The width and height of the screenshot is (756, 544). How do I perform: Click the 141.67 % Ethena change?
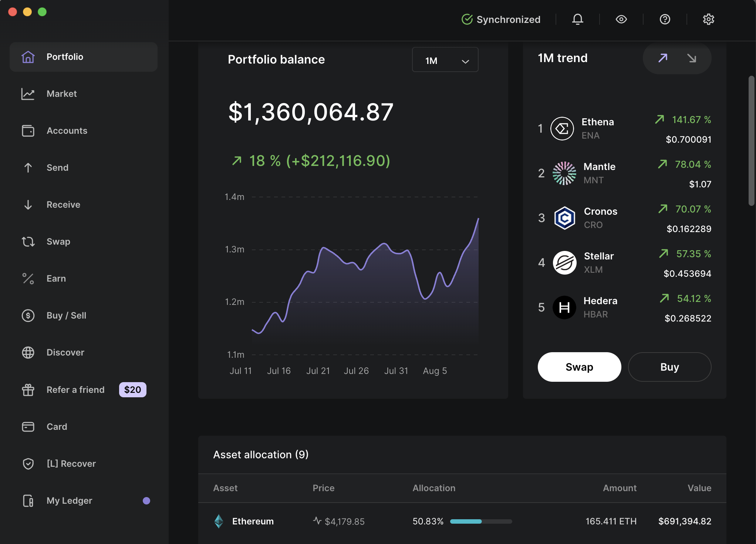[691, 120]
